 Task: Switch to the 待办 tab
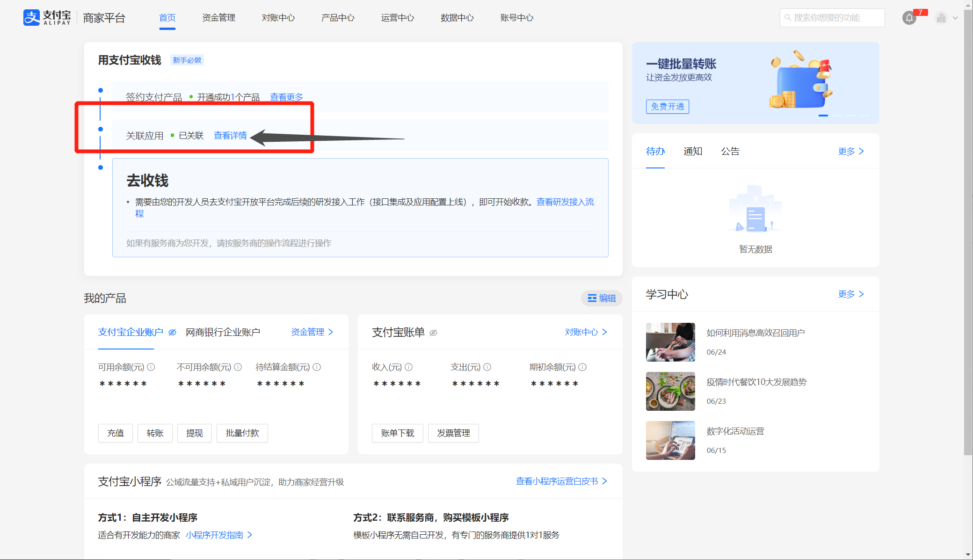(x=655, y=151)
